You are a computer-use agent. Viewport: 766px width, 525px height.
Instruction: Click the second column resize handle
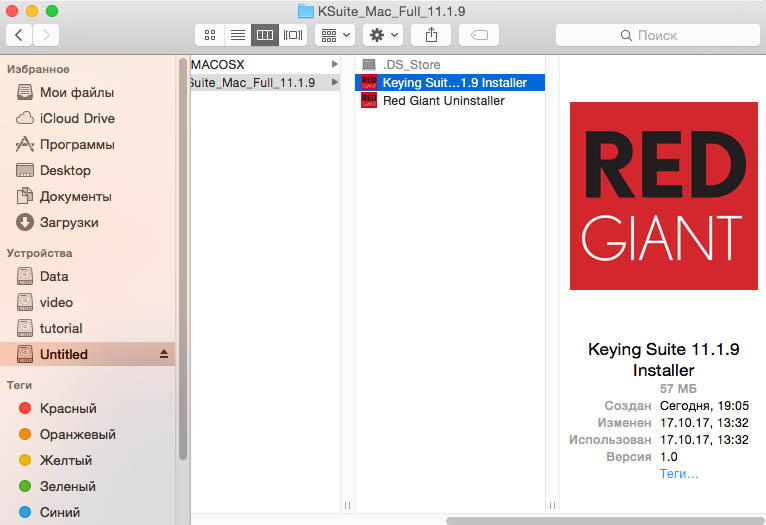pos(552,505)
